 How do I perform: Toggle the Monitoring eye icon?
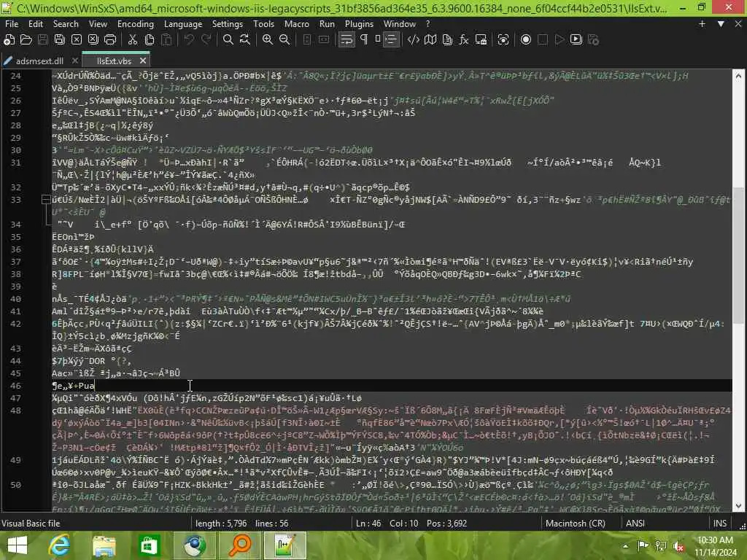[x=503, y=40]
